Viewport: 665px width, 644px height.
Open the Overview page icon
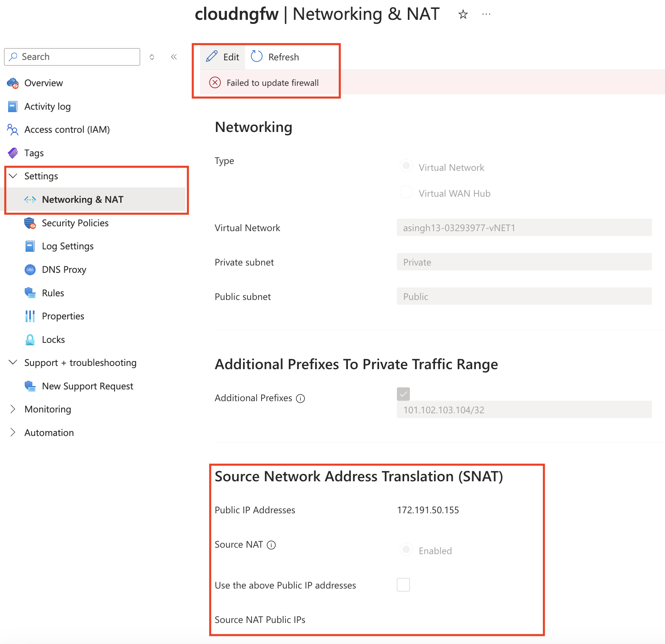tap(13, 83)
